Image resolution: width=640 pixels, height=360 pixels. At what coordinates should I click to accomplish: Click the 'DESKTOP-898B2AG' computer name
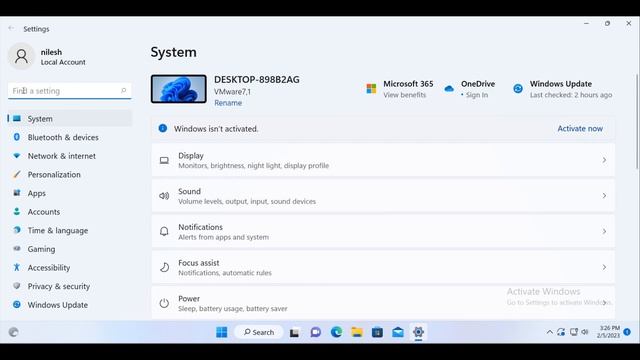point(257,80)
